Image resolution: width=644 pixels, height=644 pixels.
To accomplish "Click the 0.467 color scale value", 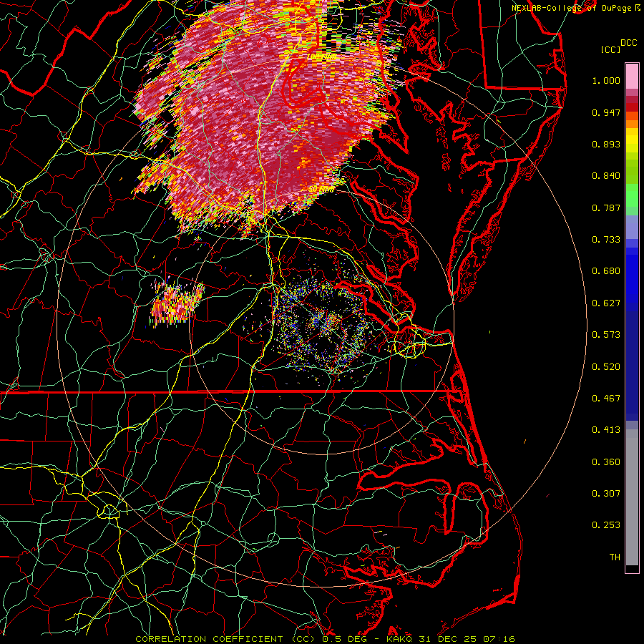I will pyautogui.click(x=606, y=399).
